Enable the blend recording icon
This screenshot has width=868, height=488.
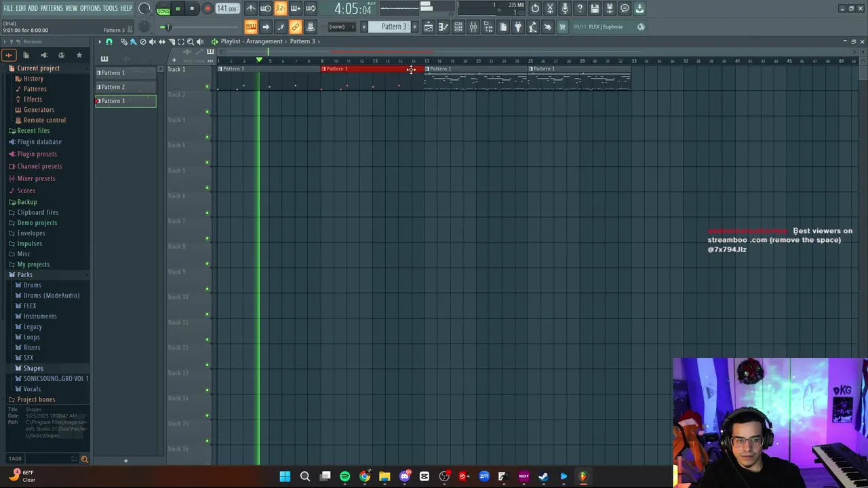296,9
